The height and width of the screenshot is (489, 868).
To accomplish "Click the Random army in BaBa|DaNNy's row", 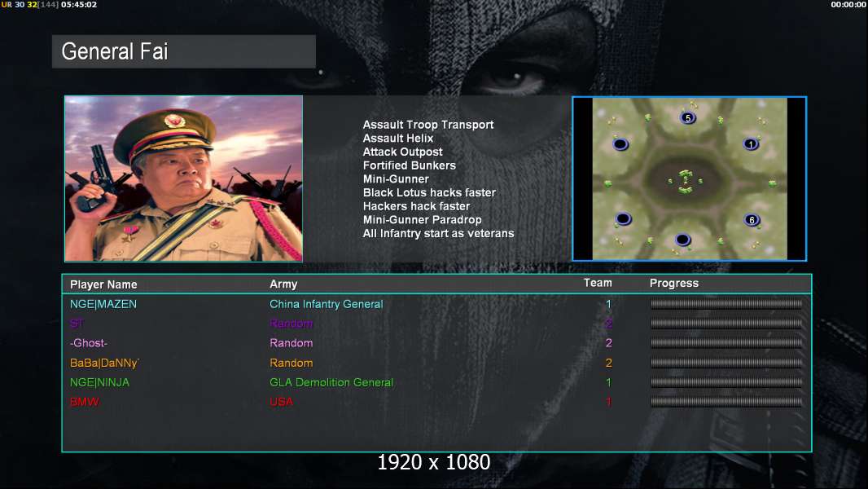I will 292,363.
